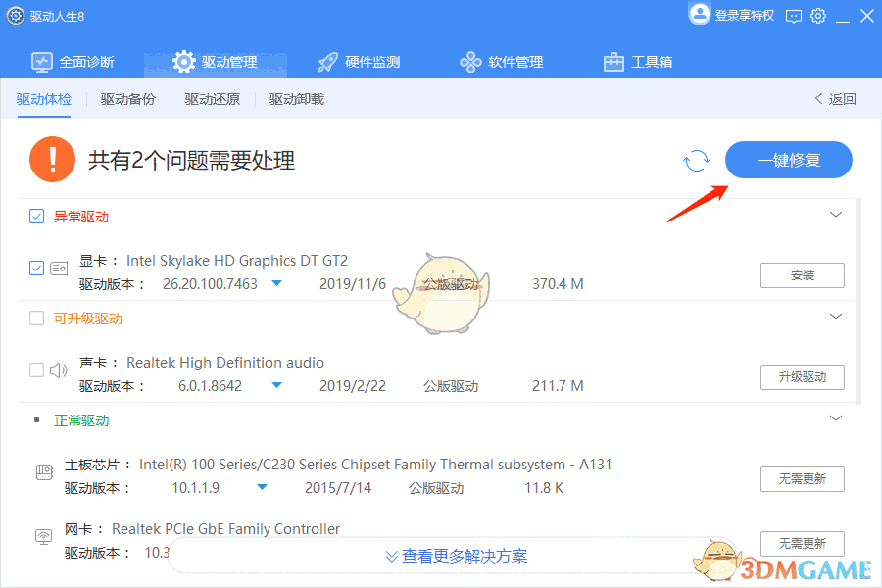The width and height of the screenshot is (882, 588).
Task: Click the 返回 back link
Action: click(x=842, y=99)
